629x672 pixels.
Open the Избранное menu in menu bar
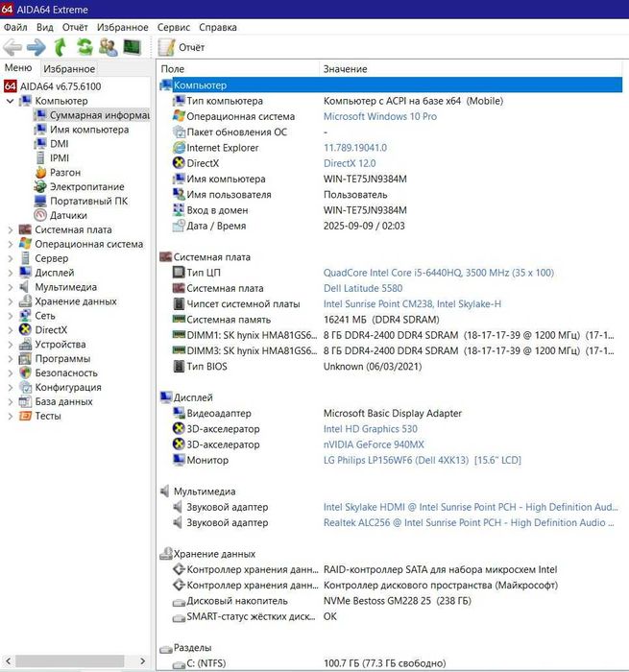click(x=123, y=28)
